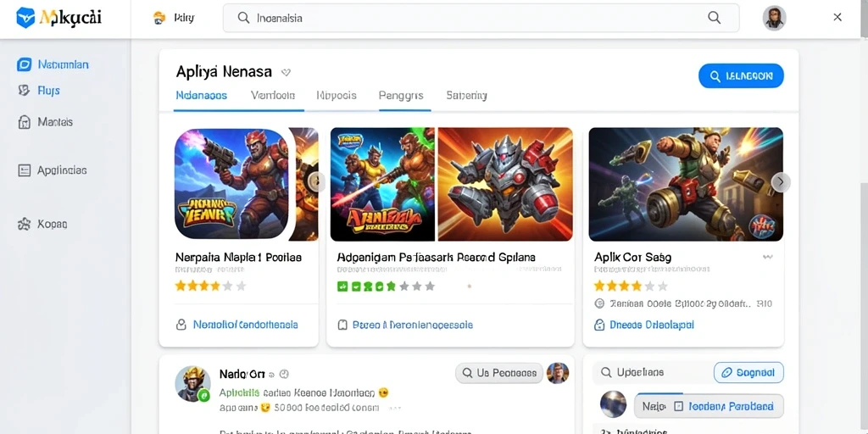This screenshot has height=434, width=868.
Task: Switch to the Ndanaoos tab
Action: click(202, 95)
